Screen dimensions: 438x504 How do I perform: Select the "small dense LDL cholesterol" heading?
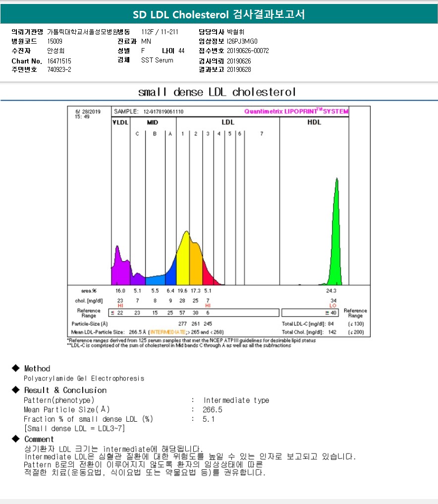click(217, 92)
